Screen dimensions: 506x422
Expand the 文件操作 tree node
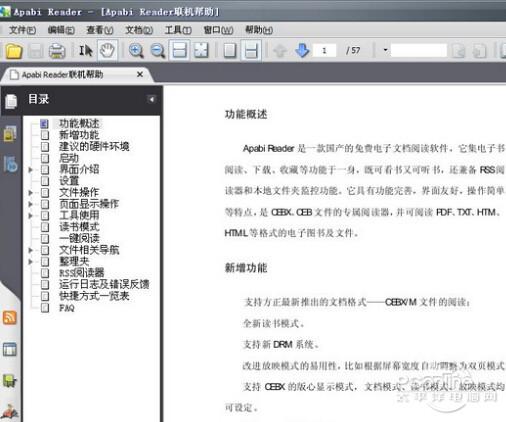click(30, 193)
